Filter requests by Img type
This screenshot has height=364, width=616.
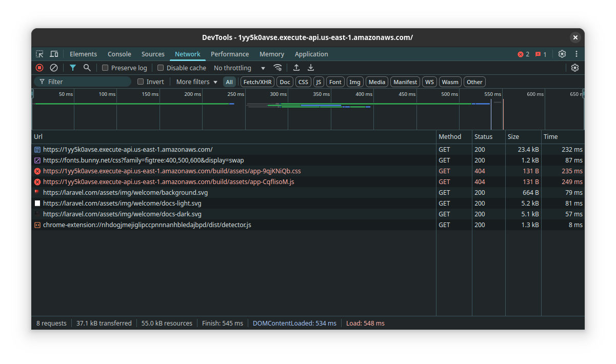click(355, 82)
